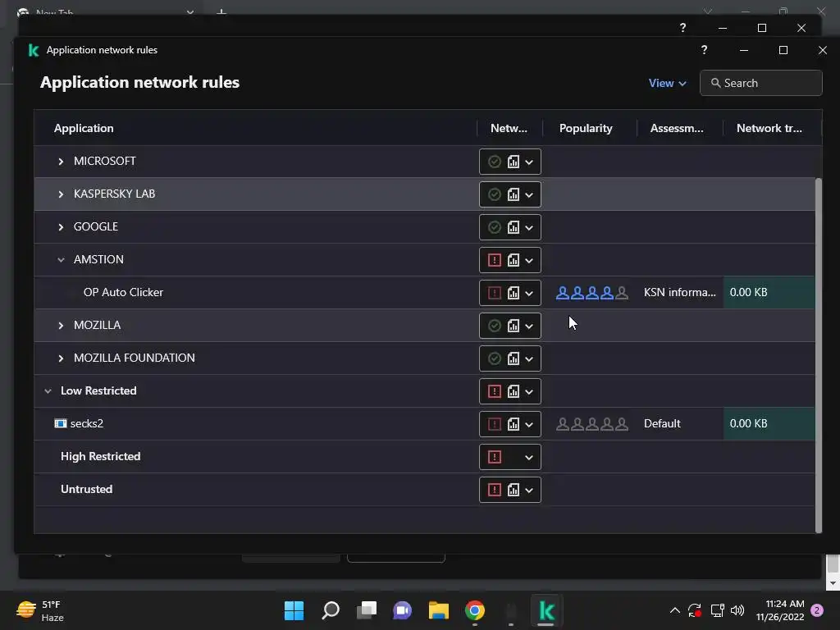Image resolution: width=840 pixels, height=630 pixels.
Task: Click the logging report icon for Untrusted
Action: [514, 490]
